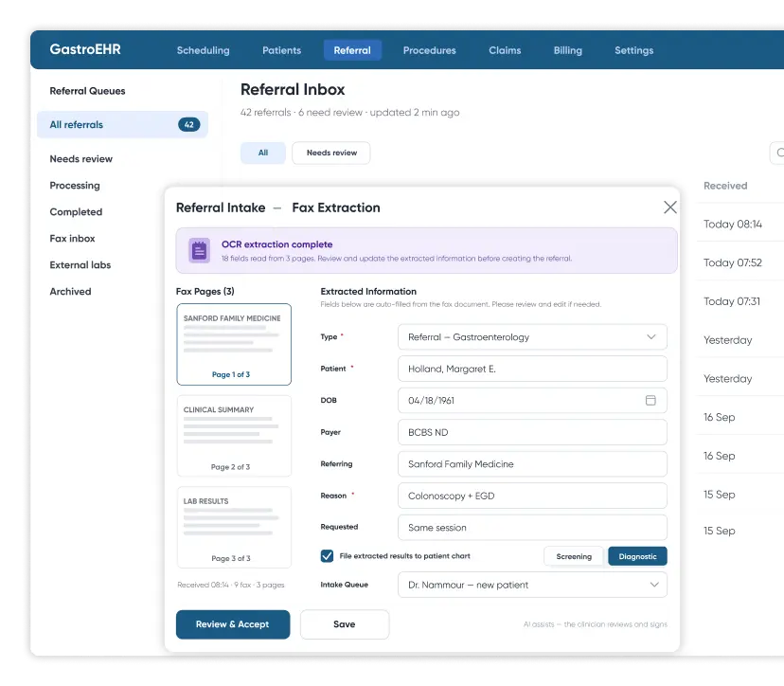This screenshot has height=686, width=784.
Task: Click the Reason field
Action: tap(532, 496)
